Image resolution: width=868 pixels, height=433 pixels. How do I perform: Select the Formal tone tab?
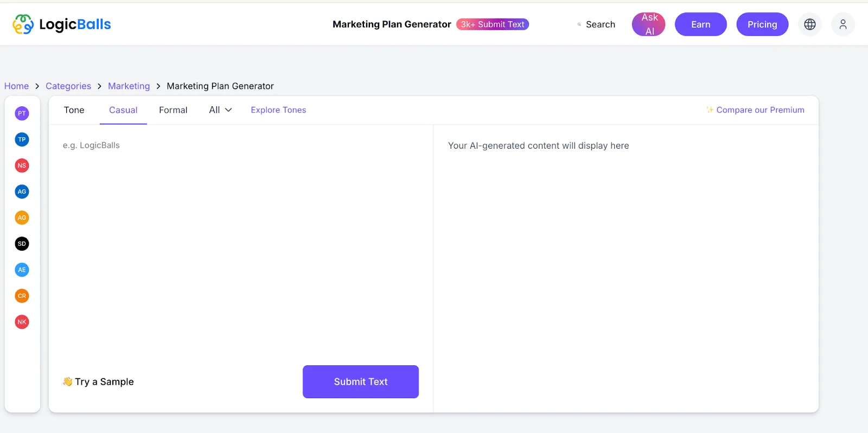click(x=173, y=110)
